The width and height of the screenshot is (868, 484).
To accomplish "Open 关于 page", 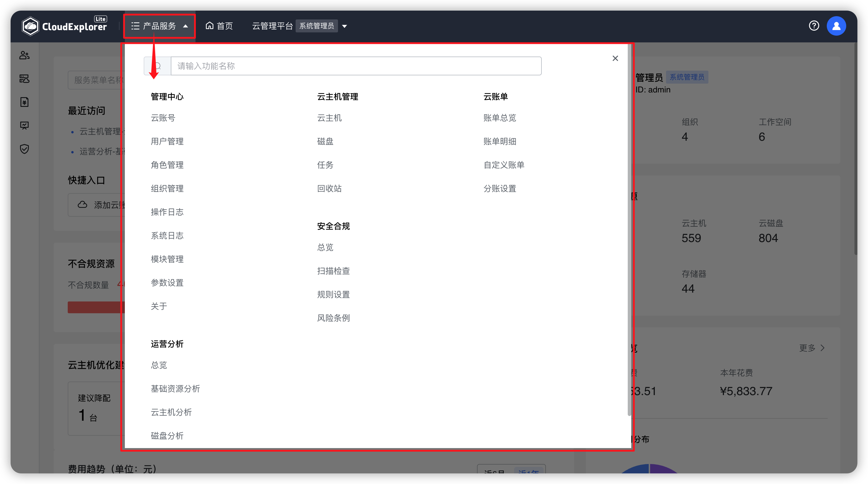I will pos(159,306).
